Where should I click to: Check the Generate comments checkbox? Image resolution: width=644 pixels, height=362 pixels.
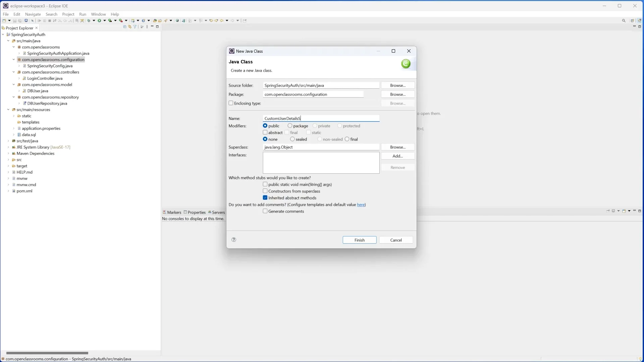click(x=265, y=211)
